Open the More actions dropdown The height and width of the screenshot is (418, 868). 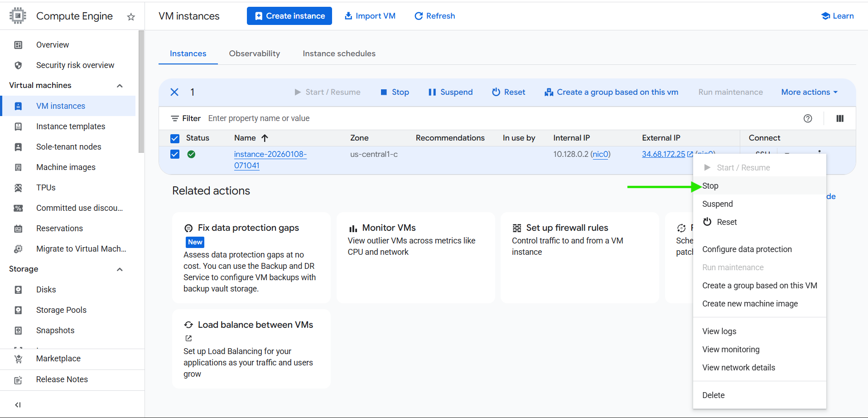click(809, 92)
